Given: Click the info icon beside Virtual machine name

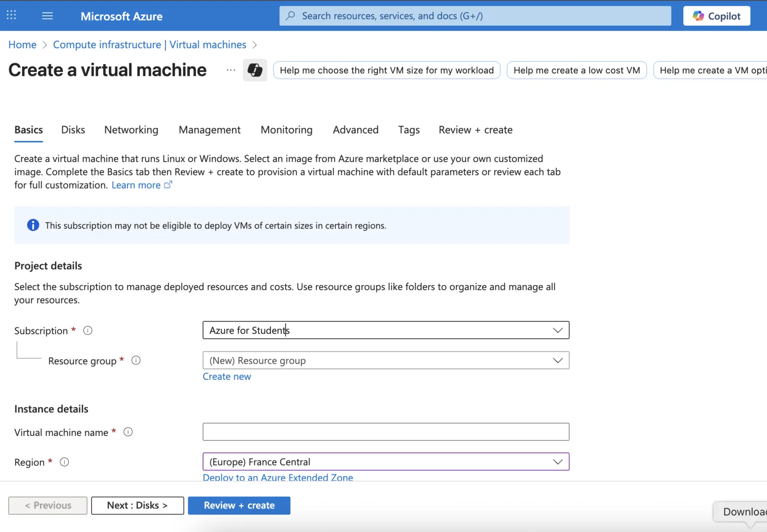Looking at the screenshot, I should pyautogui.click(x=128, y=432).
